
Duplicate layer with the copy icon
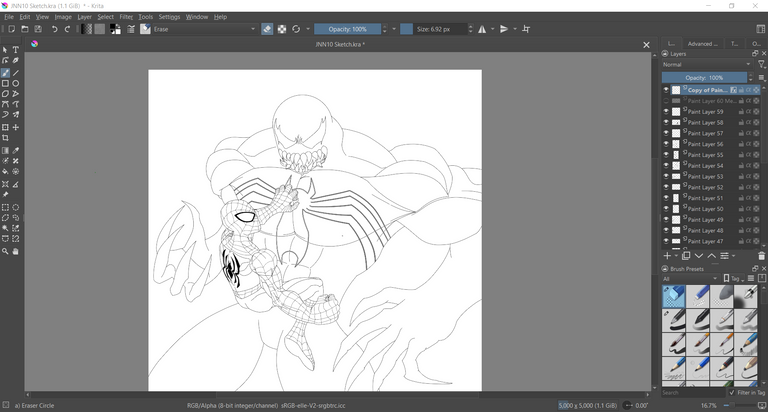coord(686,256)
